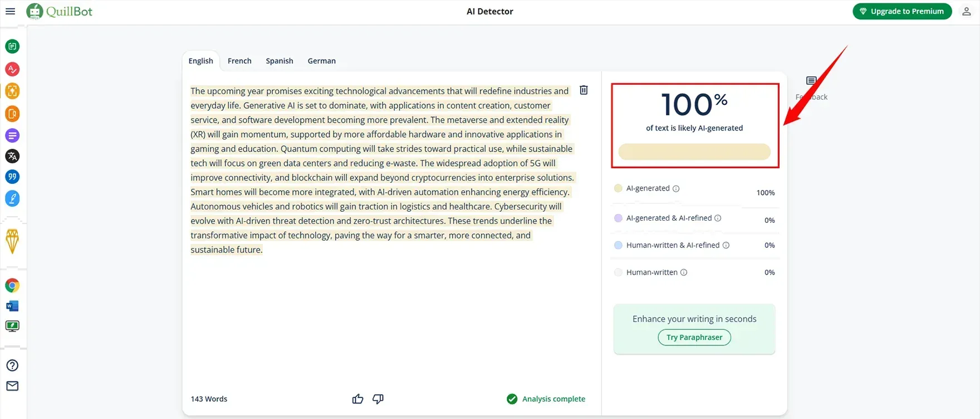Click the Try Paraphraser button
Screen dimensions: 980x419
(694, 338)
